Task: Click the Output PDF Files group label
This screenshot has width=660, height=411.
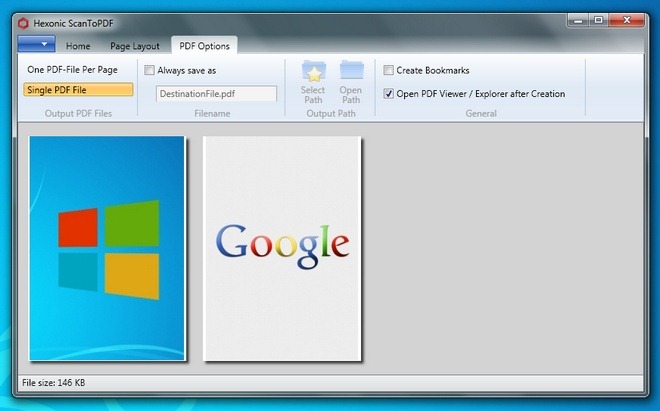Action: 78,113
